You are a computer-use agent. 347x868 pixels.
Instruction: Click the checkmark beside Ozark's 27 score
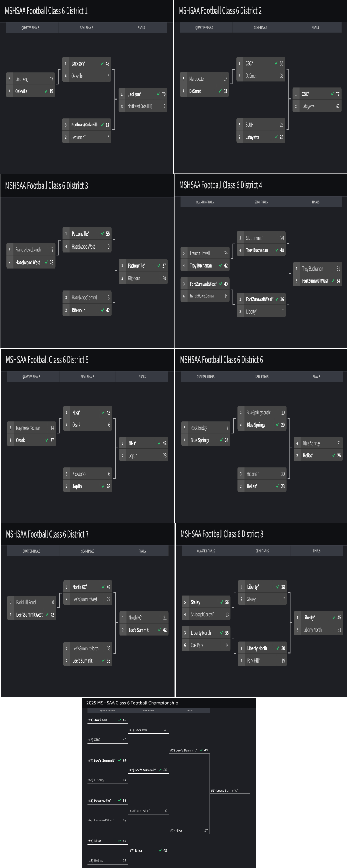tap(47, 440)
